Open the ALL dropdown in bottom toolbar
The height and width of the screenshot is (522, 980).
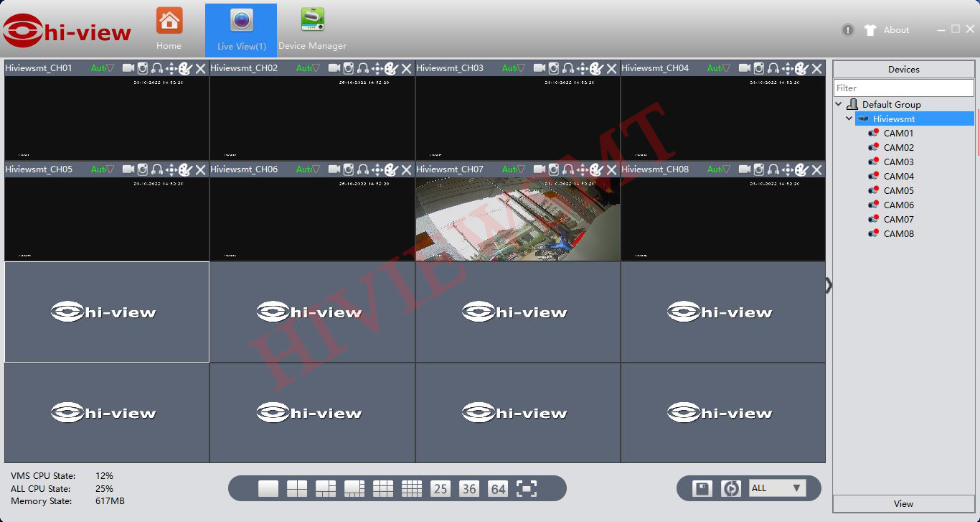pos(777,488)
